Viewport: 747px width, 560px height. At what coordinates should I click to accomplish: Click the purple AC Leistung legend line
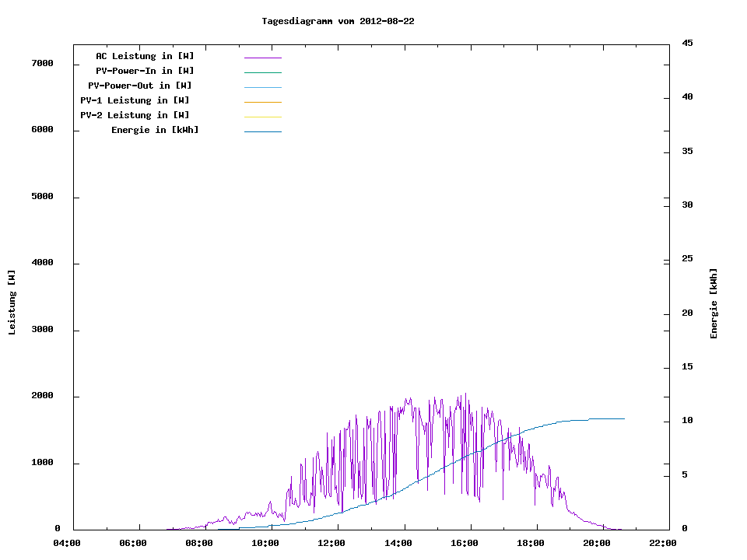tap(262, 58)
